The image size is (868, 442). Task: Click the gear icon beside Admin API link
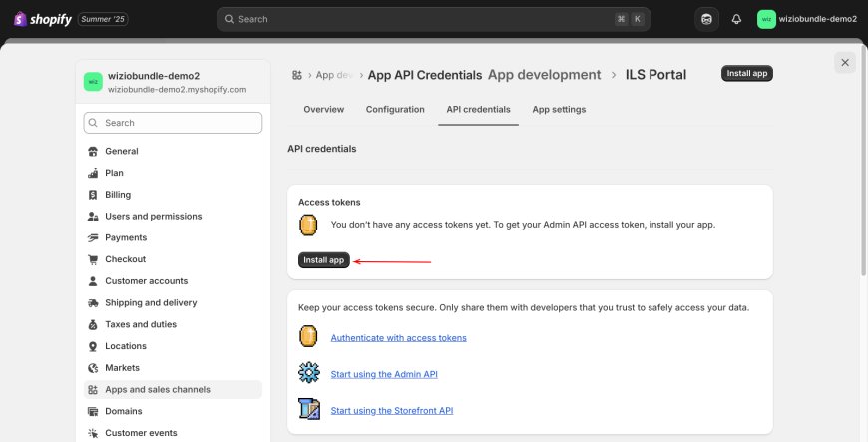pyautogui.click(x=309, y=373)
